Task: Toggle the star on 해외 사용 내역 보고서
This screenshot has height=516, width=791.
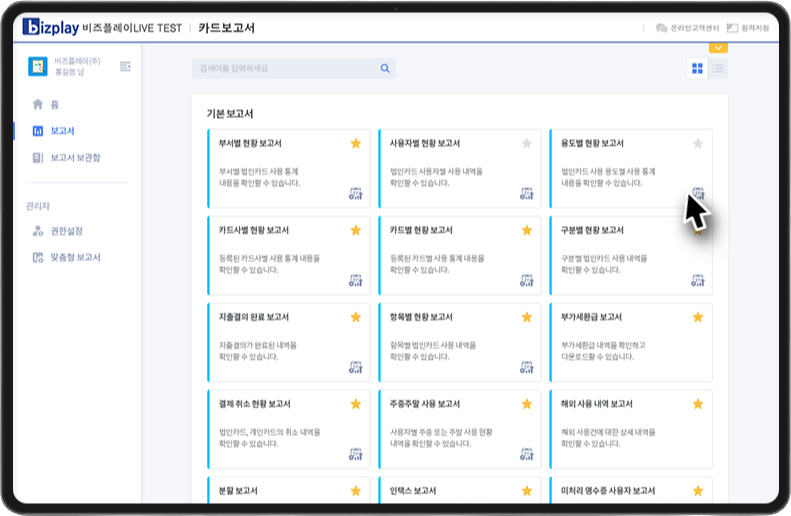Action: [698, 404]
